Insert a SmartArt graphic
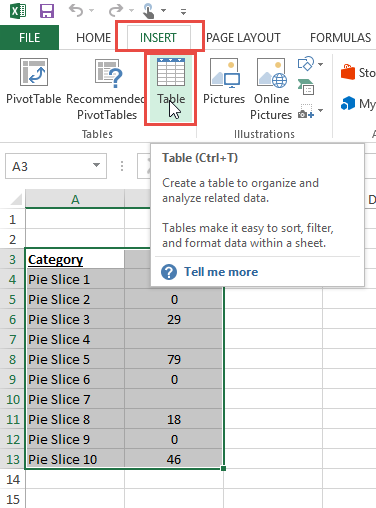 click(x=306, y=87)
